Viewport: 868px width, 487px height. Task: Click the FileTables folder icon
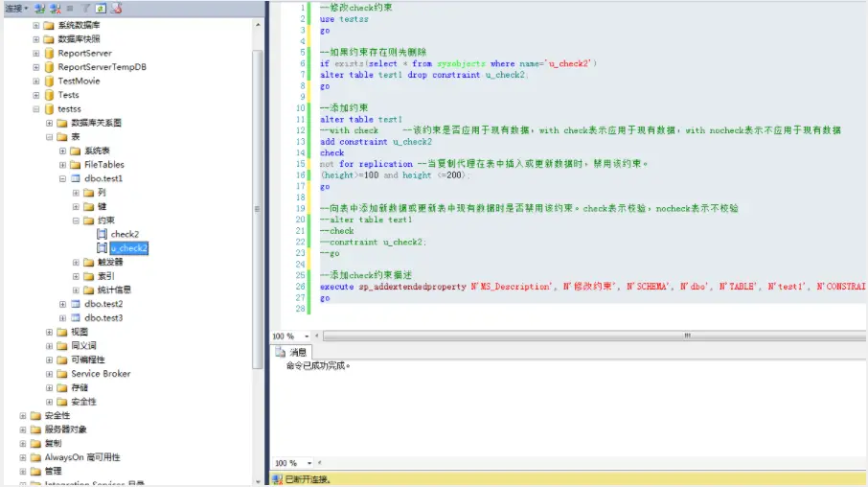point(76,165)
